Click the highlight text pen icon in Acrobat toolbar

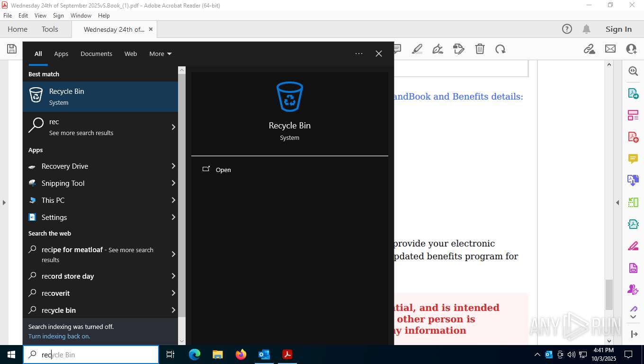tap(417, 49)
